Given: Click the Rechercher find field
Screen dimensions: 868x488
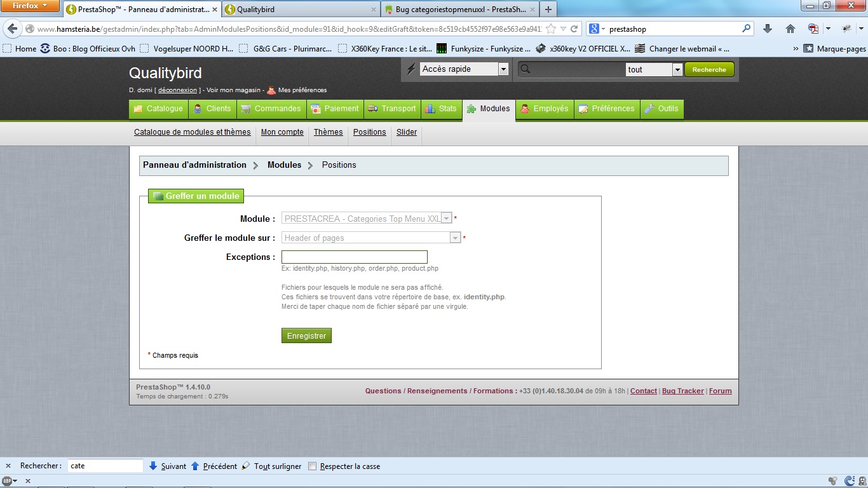Looking at the screenshot, I should pyautogui.click(x=105, y=466).
